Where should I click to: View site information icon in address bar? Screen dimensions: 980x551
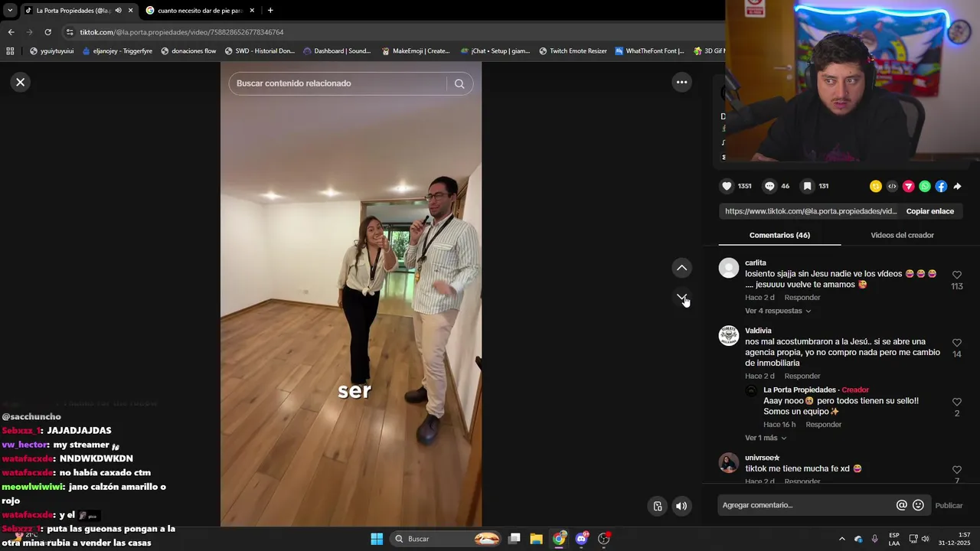click(70, 32)
